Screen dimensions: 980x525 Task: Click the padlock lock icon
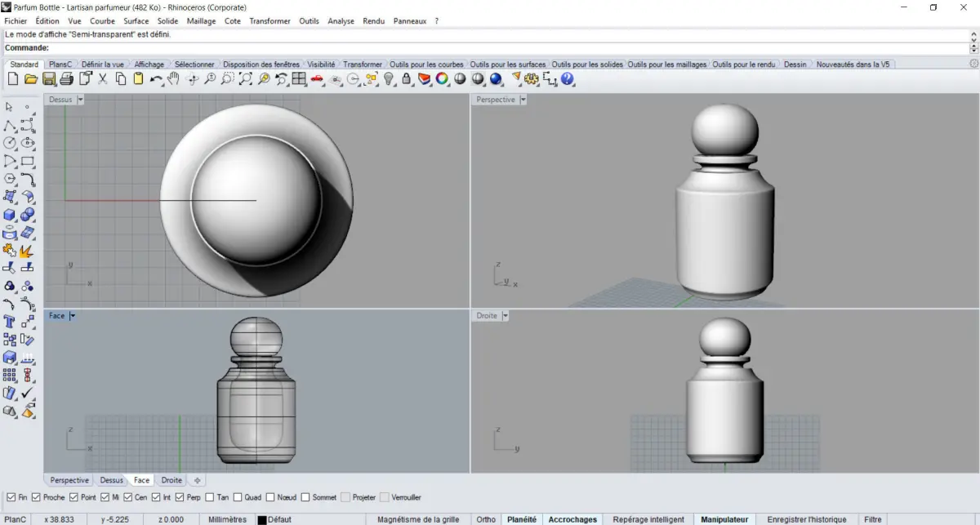click(406, 79)
